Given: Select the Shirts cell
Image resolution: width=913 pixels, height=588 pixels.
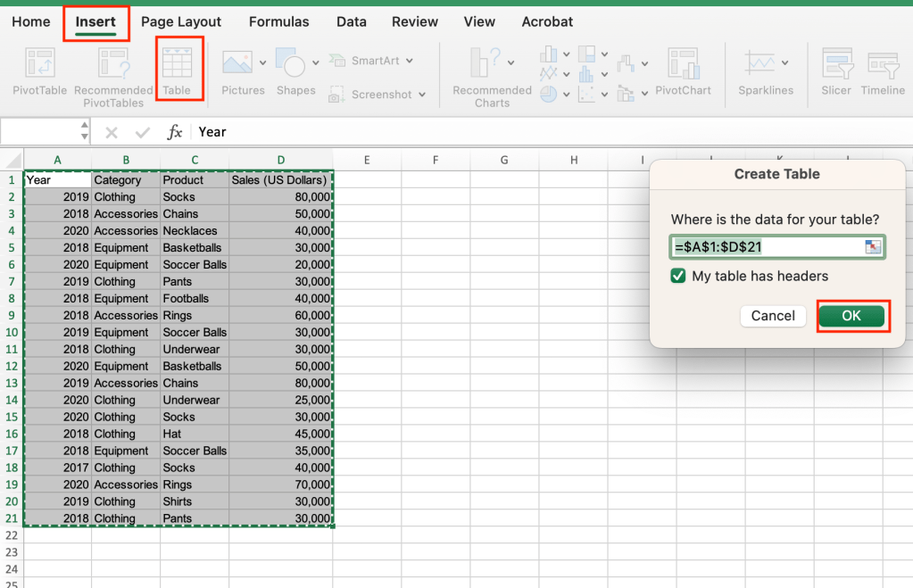Looking at the screenshot, I should click(x=195, y=501).
